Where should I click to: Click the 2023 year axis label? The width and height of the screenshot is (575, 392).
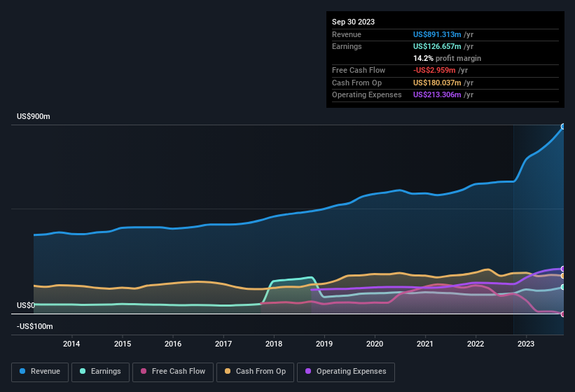coord(526,344)
